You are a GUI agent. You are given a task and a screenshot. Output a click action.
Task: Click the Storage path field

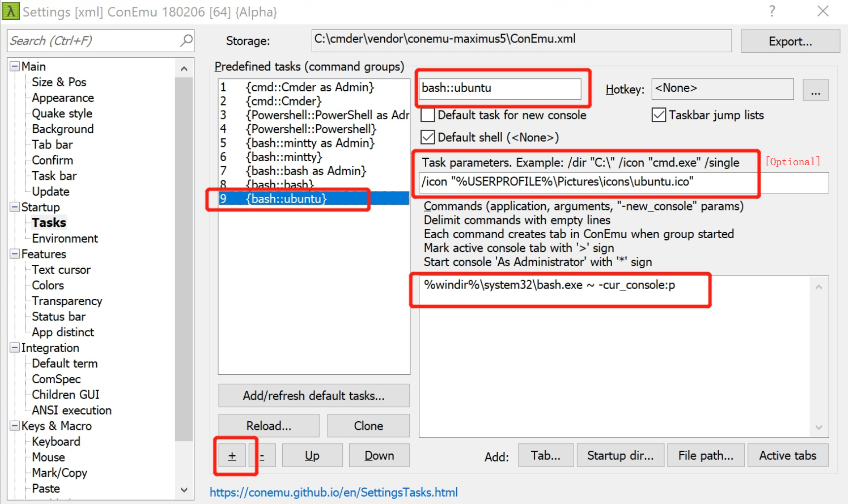click(521, 40)
